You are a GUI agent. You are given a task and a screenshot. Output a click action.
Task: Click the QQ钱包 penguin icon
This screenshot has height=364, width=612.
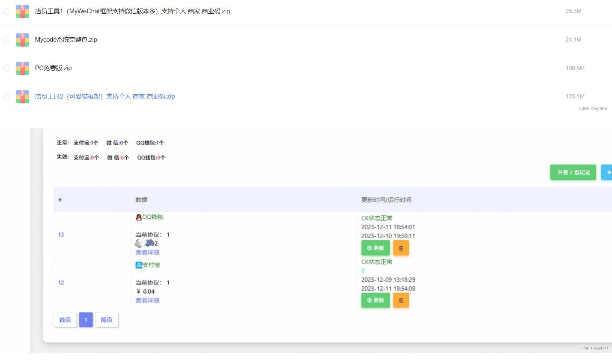coord(138,217)
